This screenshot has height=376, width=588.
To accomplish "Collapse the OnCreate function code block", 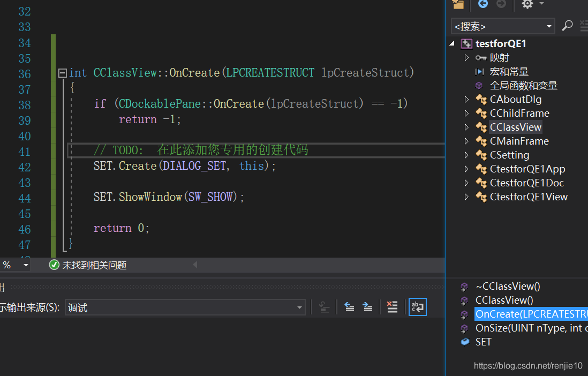I will 63,73.
